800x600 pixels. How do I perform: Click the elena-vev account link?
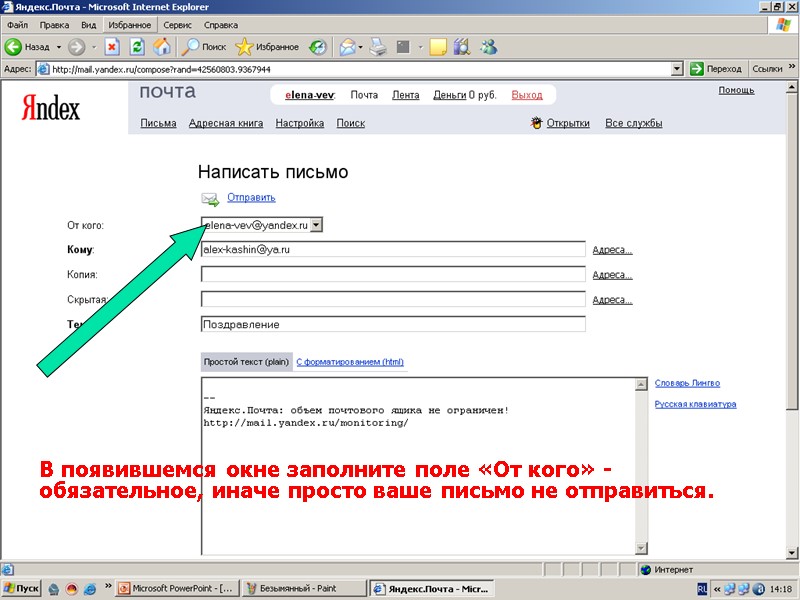tap(310, 95)
